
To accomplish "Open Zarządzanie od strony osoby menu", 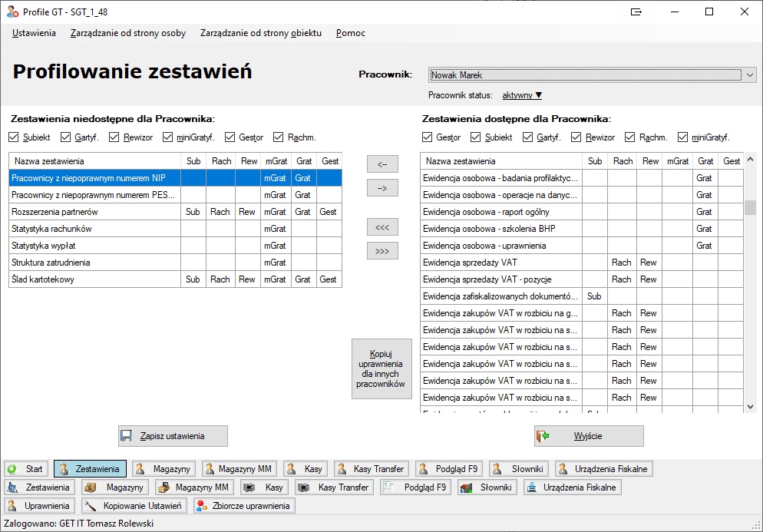I will coord(128,33).
